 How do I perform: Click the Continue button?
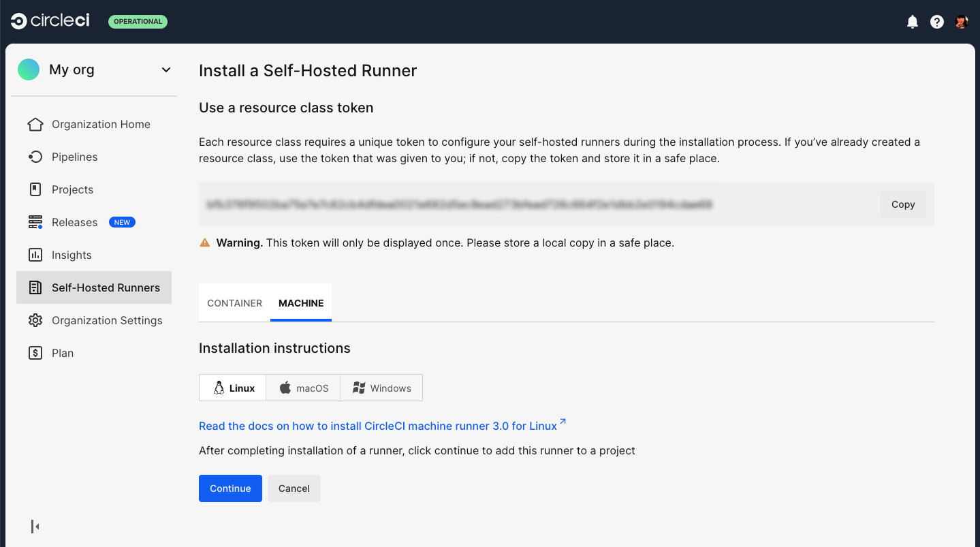click(x=230, y=488)
